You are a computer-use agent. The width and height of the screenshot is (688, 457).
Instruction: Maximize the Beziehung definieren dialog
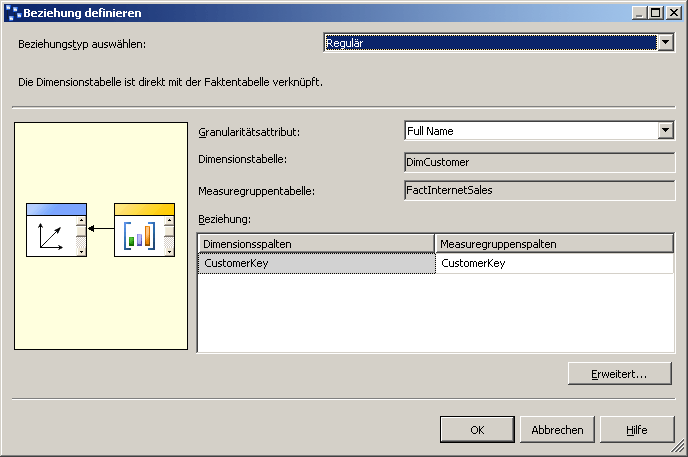[656, 13]
